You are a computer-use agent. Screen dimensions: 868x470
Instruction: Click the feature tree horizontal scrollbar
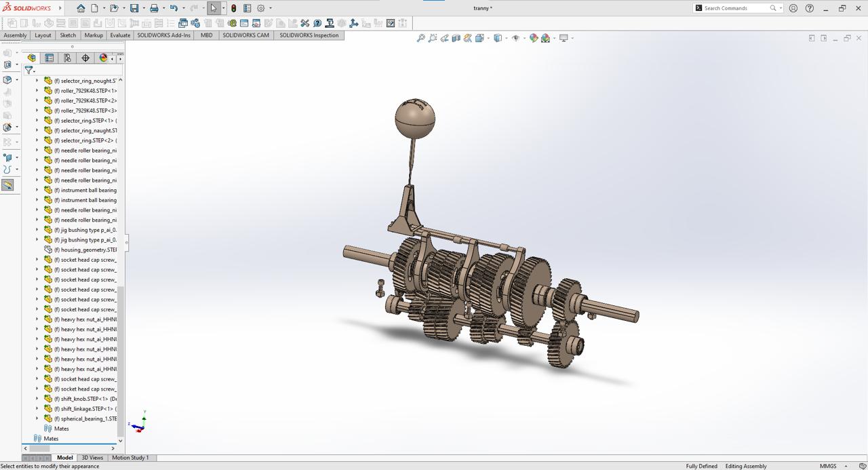pos(68,448)
